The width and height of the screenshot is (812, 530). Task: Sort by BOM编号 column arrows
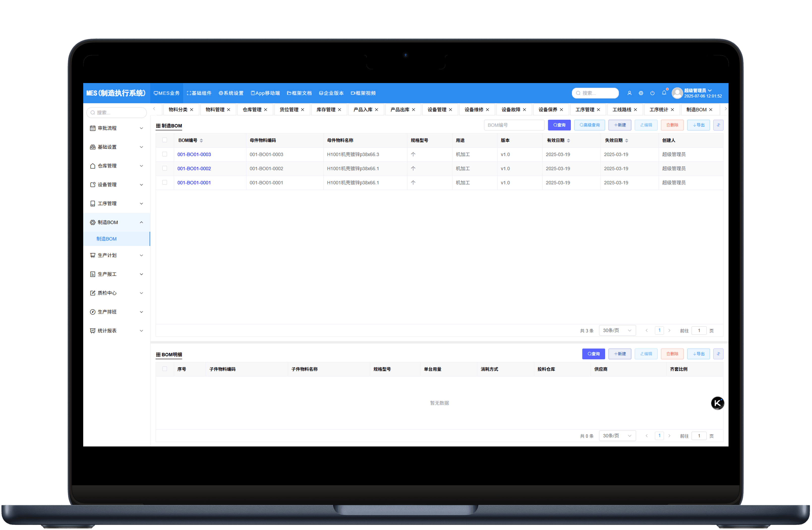coord(201,141)
